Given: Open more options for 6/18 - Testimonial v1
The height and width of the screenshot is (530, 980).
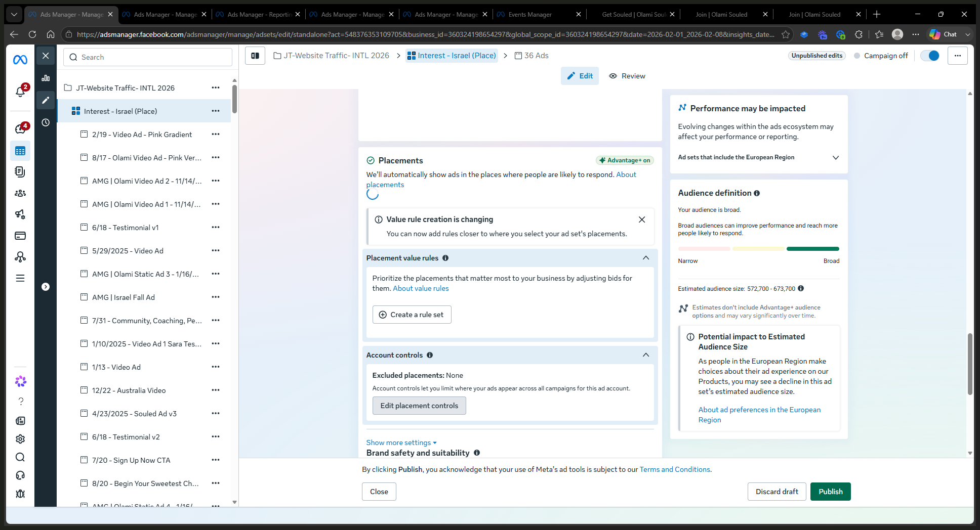Looking at the screenshot, I should coord(216,228).
